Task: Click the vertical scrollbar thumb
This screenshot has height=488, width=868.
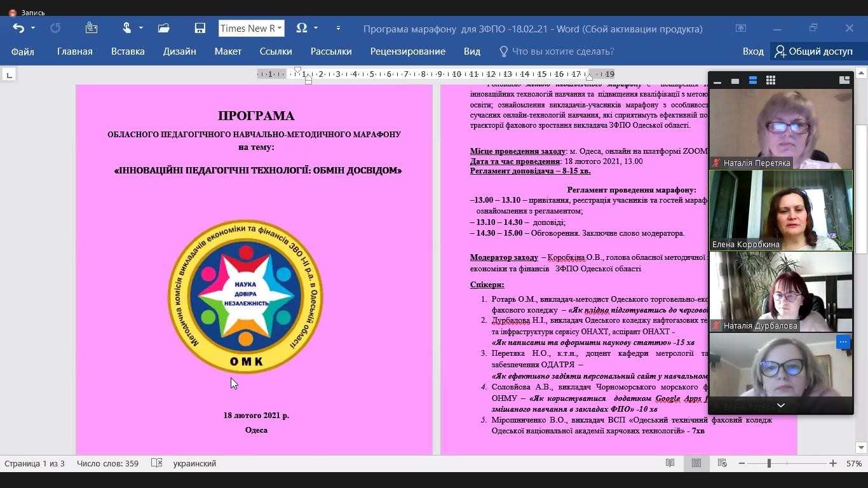Action: [862, 189]
